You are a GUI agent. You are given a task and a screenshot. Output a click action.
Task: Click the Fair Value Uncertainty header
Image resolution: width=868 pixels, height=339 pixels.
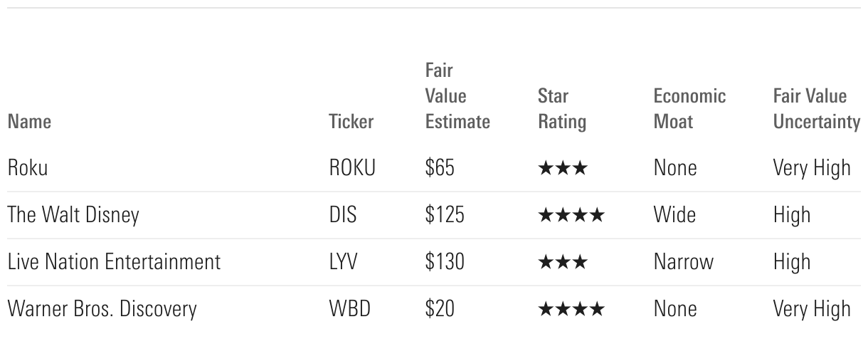click(816, 109)
